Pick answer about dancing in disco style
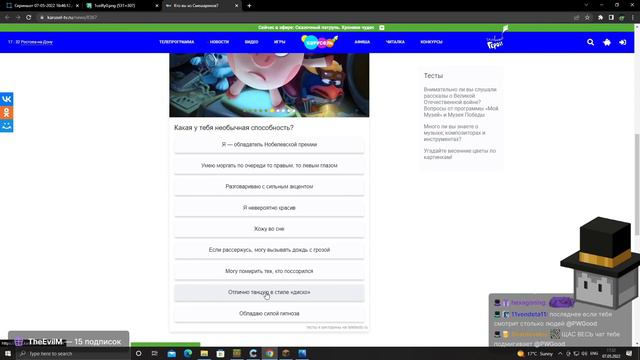This screenshot has width=640, height=360. (269, 293)
